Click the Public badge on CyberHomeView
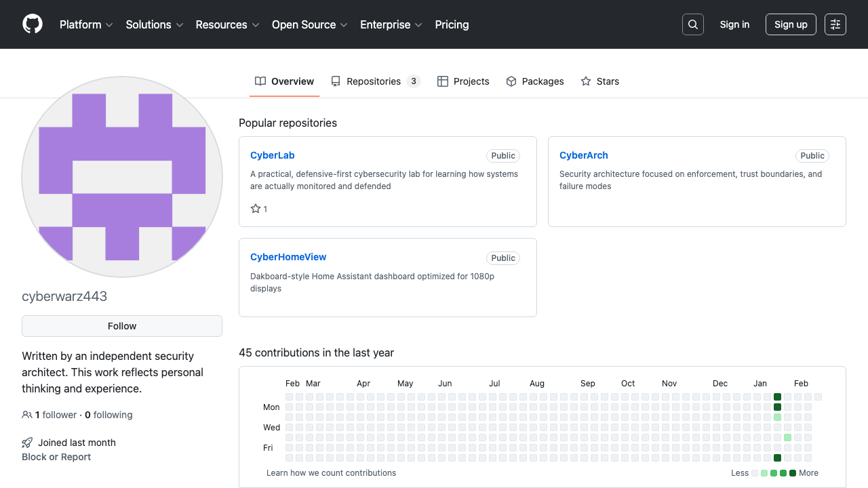This screenshot has width=868, height=488. (x=503, y=258)
